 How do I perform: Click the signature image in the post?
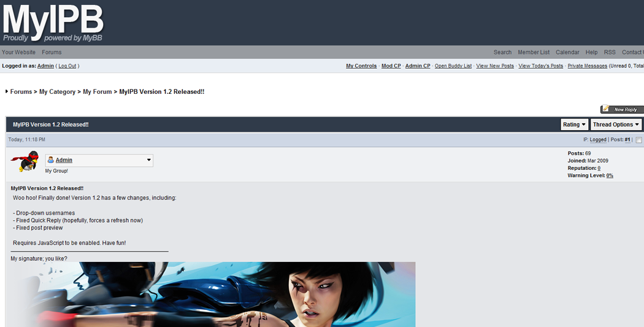(213, 294)
